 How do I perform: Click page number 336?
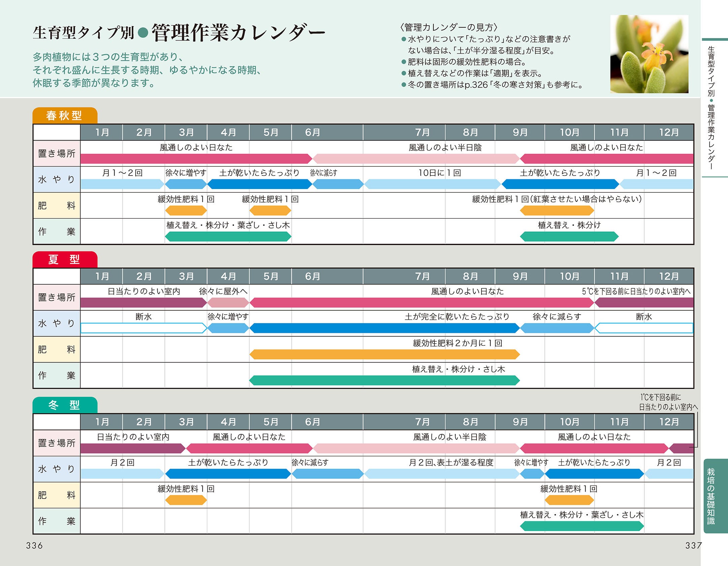coord(34,545)
